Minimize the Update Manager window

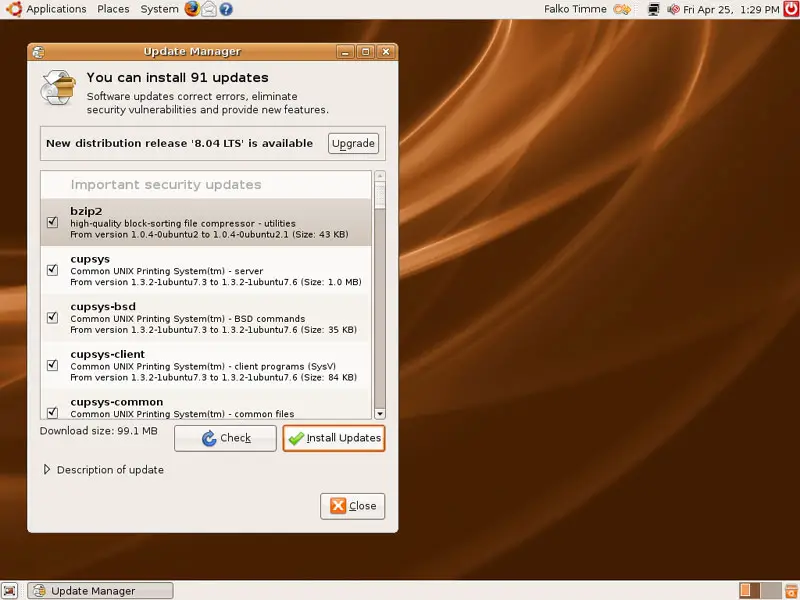[345, 52]
